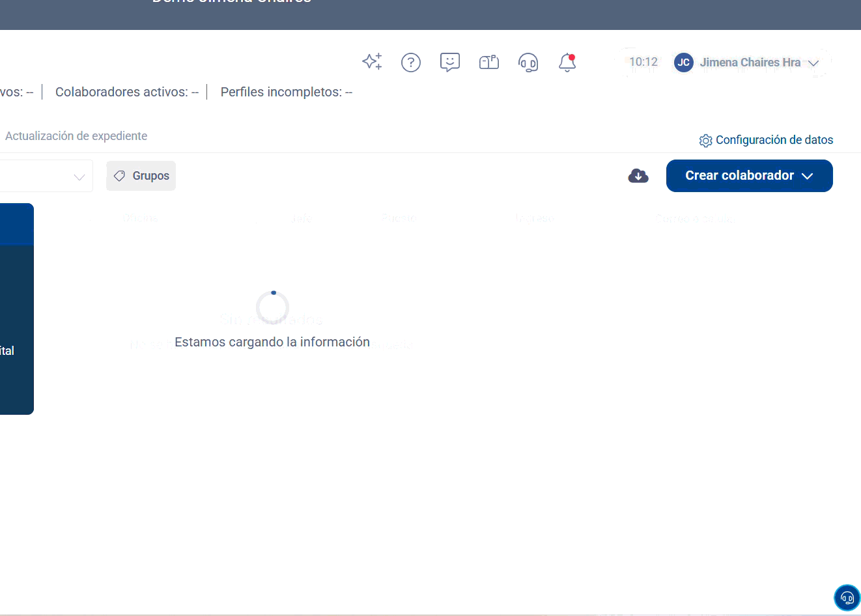861x616 pixels.
Task: Click the Crear colaborador button
Action: pyautogui.click(x=749, y=176)
